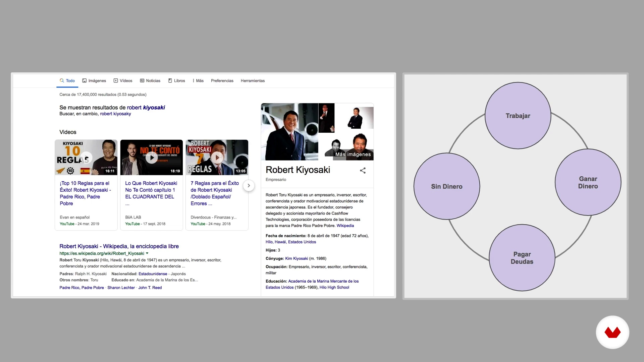Click the Estadounidense nationality link
The width and height of the screenshot is (644, 362).
click(153, 274)
